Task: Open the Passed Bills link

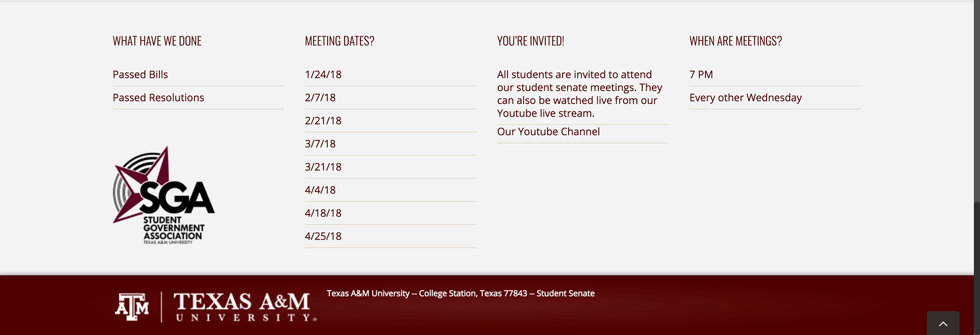Action: click(140, 74)
